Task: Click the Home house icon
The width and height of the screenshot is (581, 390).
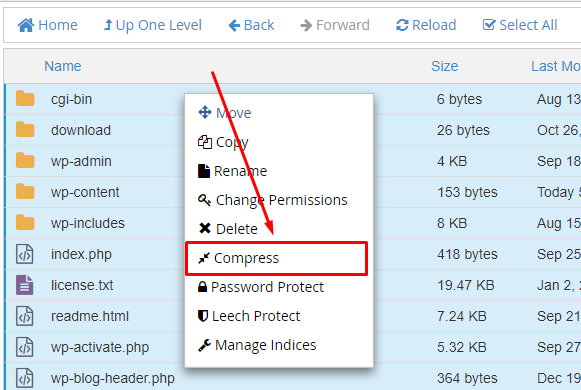Action: [26, 25]
